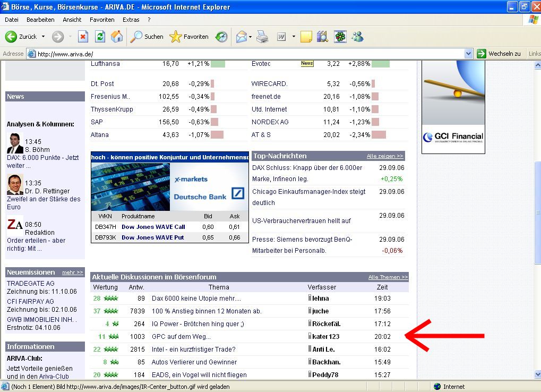Open EADS, ein Vogel will nicht fliegen
Image resolution: width=541 pixels, height=392 pixels.
pyautogui.click(x=199, y=375)
